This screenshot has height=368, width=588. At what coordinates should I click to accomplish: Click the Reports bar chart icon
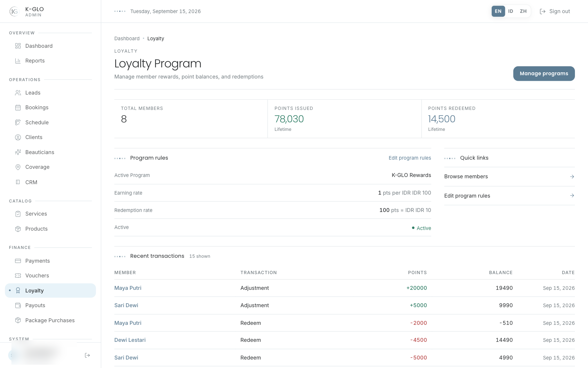18,61
